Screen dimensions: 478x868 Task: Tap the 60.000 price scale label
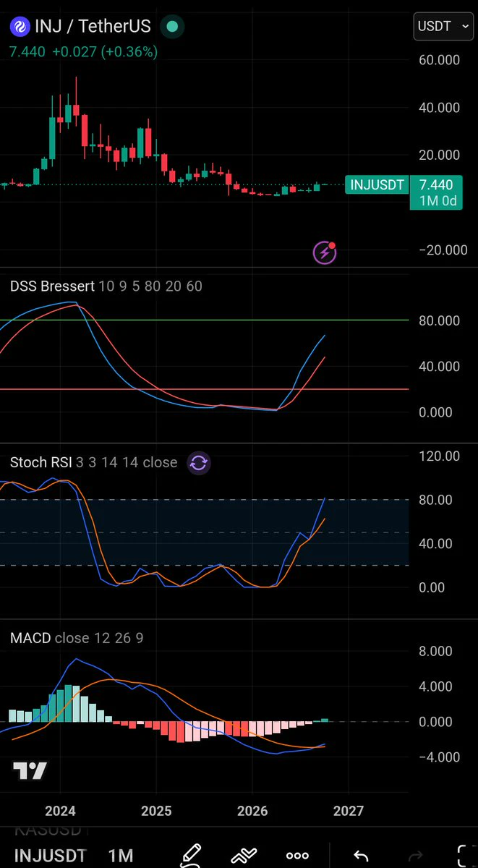pyautogui.click(x=440, y=60)
